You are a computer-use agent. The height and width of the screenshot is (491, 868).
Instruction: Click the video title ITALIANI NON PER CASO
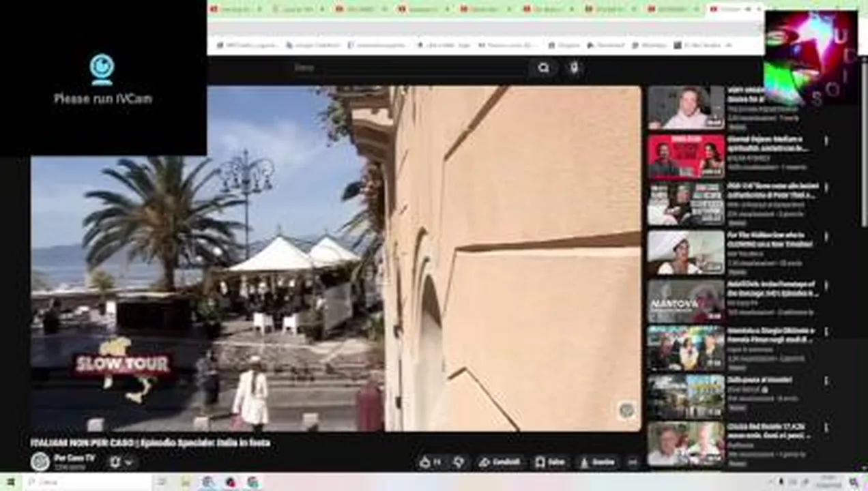pyautogui.click(x=150, y=443)
